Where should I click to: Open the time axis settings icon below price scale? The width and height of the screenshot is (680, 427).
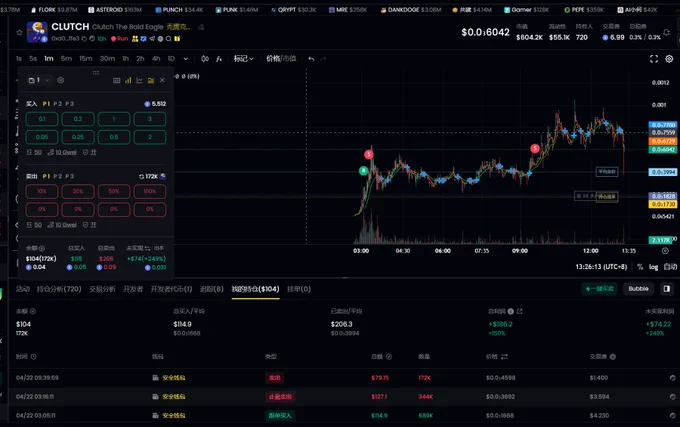tap(665, 251)
